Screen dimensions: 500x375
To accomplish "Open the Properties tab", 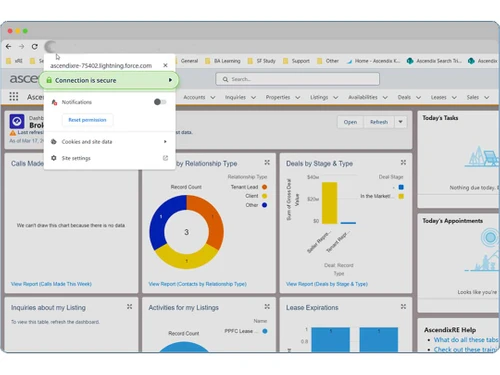I will point(278,97).
